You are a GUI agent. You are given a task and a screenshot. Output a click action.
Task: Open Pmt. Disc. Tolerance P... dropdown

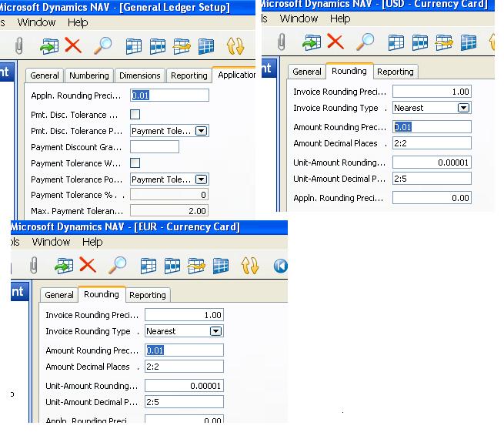[201, 131]
